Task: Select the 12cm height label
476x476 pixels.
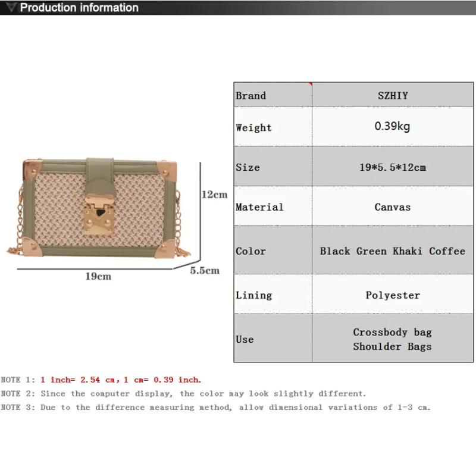Action: [x=214, y=195]
